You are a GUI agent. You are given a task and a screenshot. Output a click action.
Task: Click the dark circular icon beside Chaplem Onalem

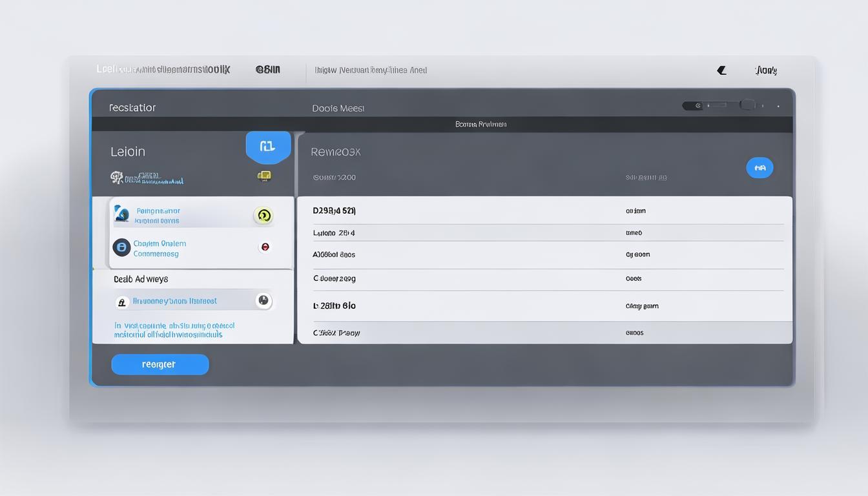tap(121, 247)
